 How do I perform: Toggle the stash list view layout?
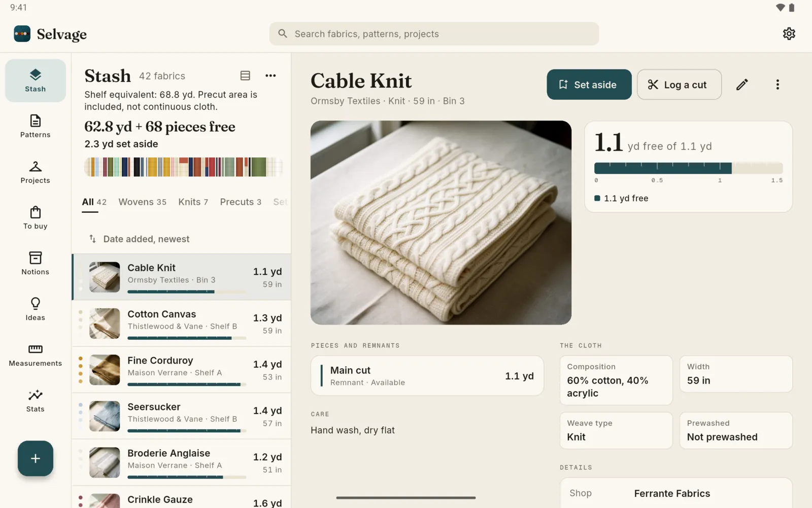245,76
